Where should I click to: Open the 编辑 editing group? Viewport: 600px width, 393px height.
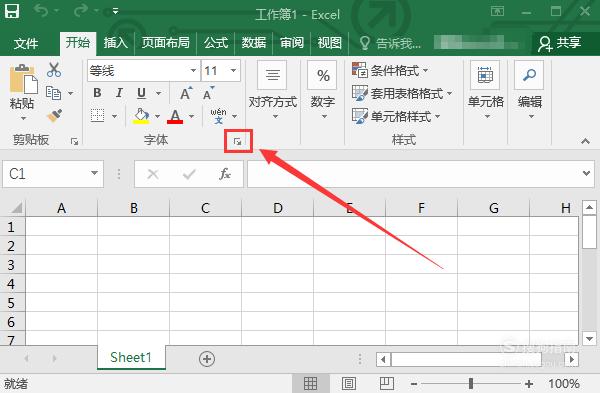pyautogui.click(x=530, y=91)
